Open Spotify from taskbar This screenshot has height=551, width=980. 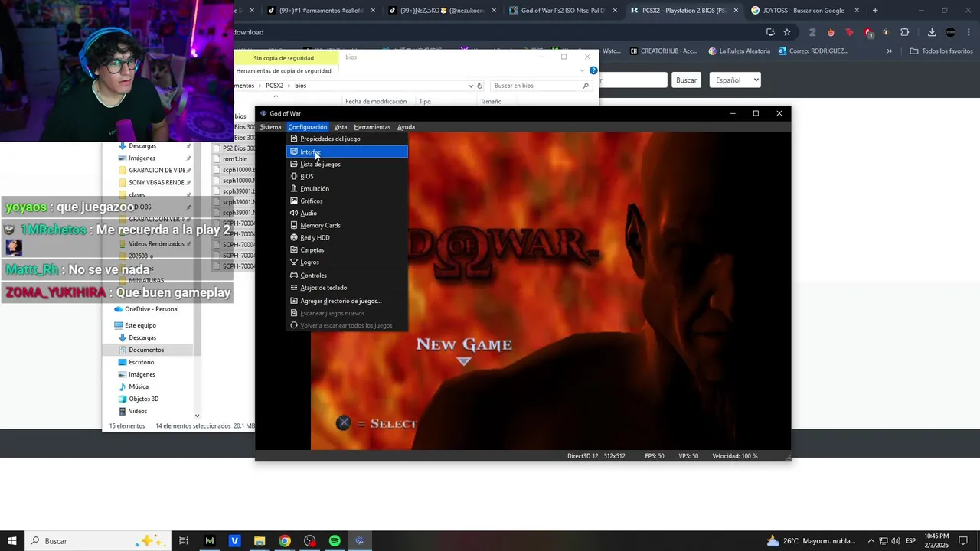coord(335,541)
